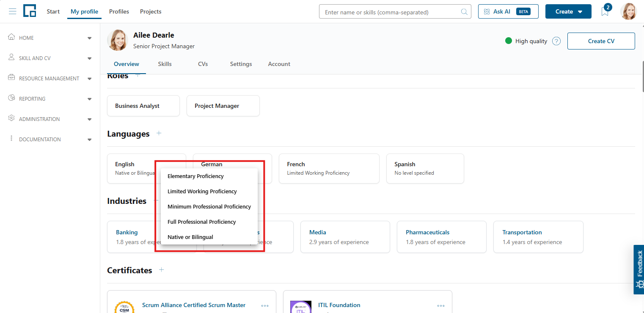
Task: Select Native or Bilingual option
Action: (x=209, y=237)
